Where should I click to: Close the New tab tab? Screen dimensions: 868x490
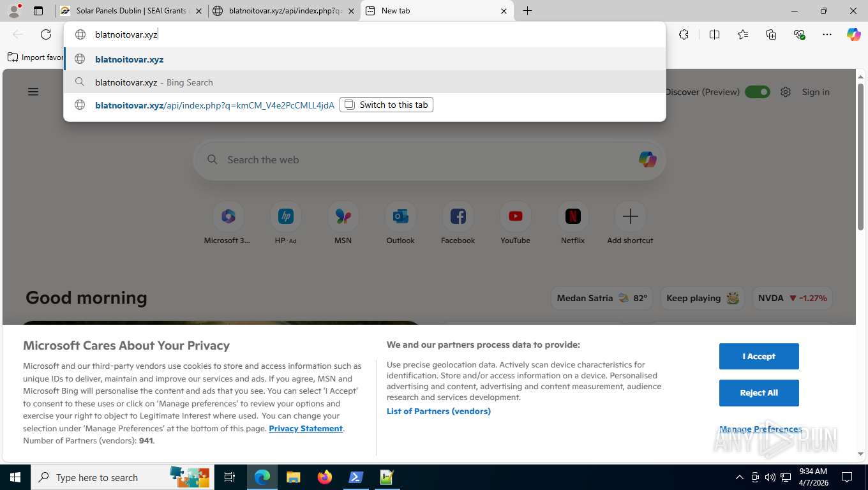[x=504, y=11]
